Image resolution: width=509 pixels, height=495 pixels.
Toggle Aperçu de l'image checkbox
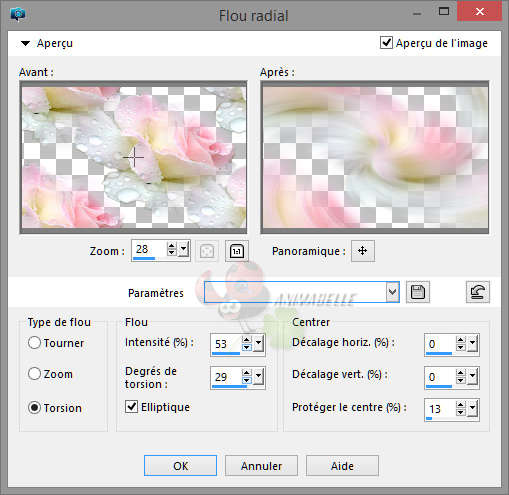386,43
